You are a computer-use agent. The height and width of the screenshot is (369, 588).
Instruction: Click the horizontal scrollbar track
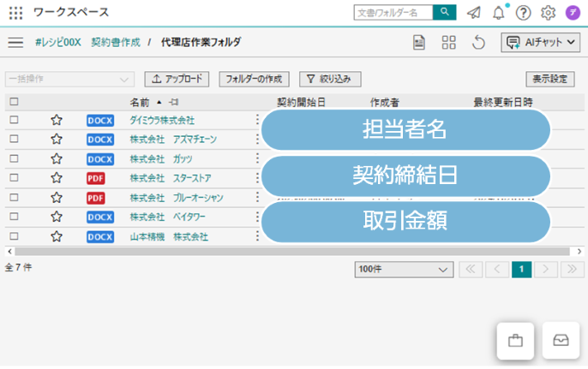(292, 252)
